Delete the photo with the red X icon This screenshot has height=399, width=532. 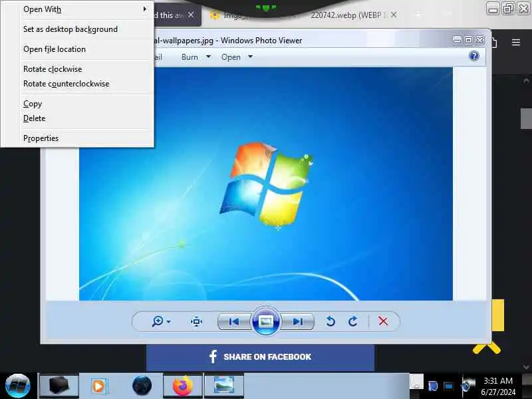[x=383, y=321]
